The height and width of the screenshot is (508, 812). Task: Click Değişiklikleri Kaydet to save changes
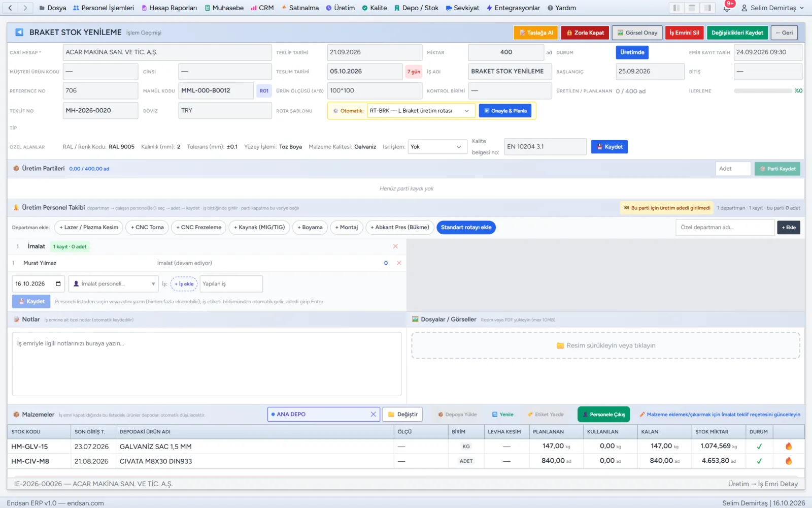(737, 33)
